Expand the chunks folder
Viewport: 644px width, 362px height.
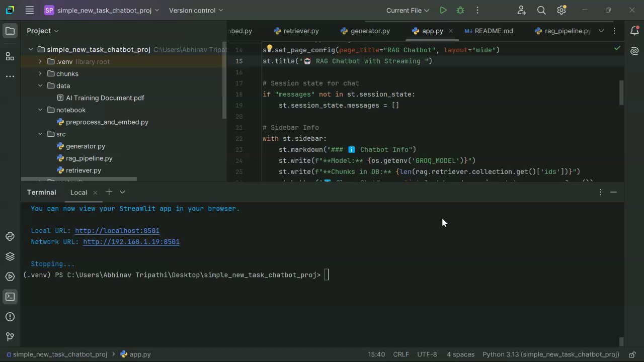click(40, 74)
